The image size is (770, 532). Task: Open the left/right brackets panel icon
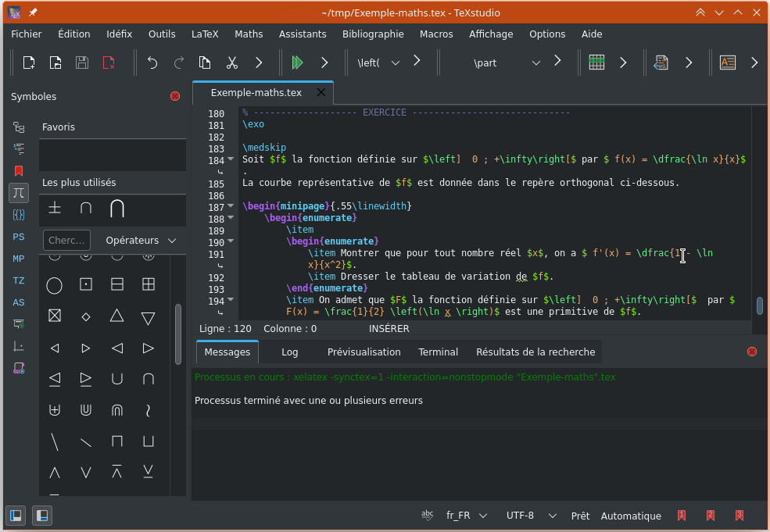(x=19, y=215)
